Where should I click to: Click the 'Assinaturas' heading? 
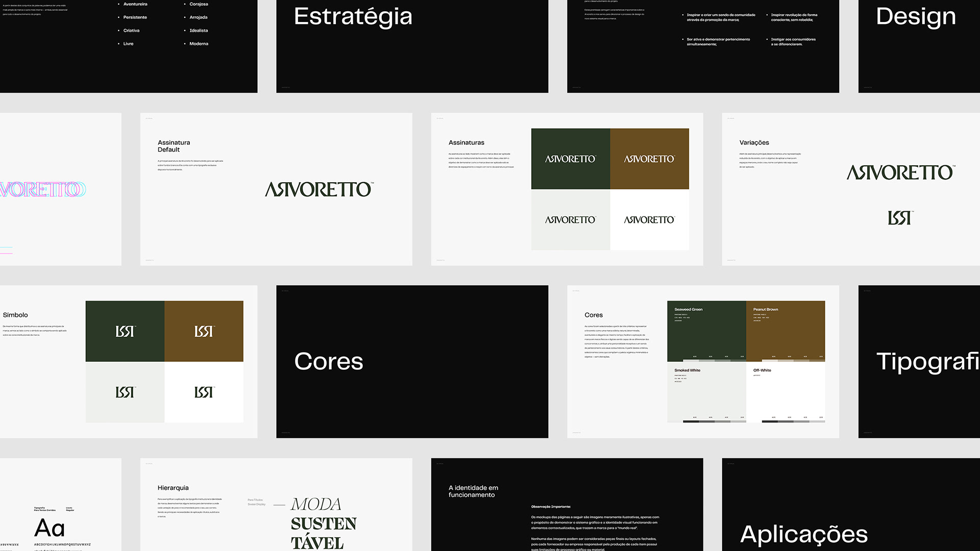pos(467,142)
